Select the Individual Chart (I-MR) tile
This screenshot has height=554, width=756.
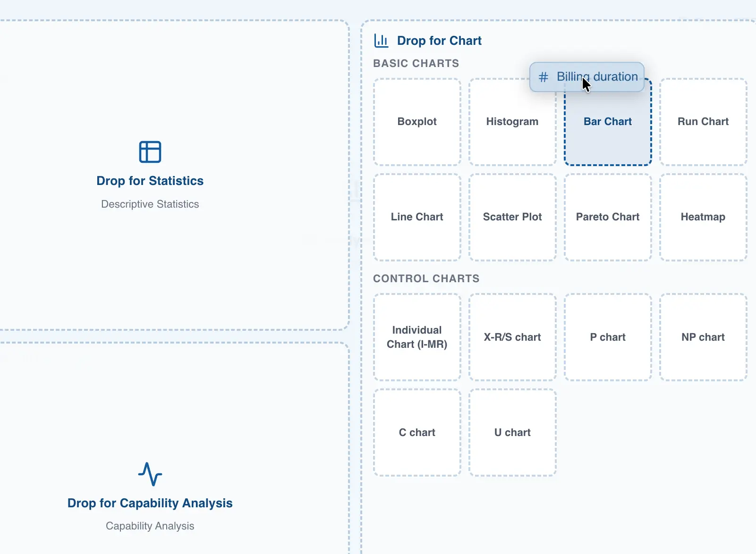[417, 337]
